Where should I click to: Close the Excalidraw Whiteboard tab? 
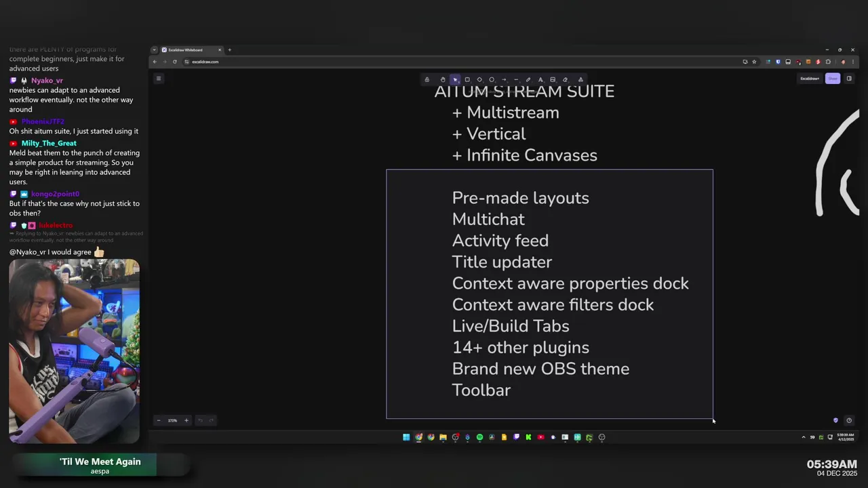point(220,49)
